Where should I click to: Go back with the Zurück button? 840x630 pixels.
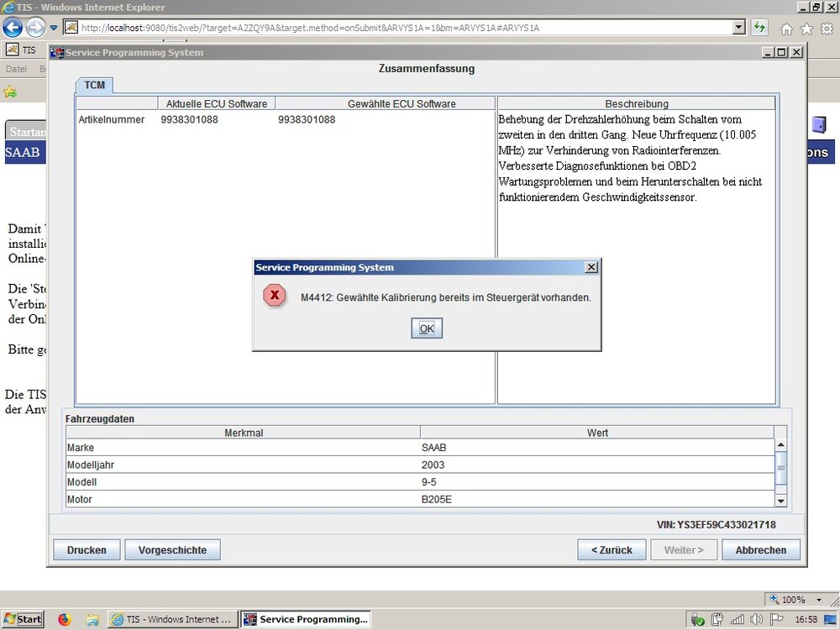tap(612, 549)
